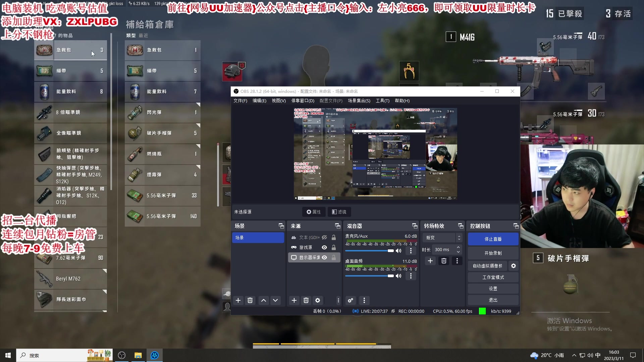
Task: Add a new source in Sources panel
Action: coord(294,300)
